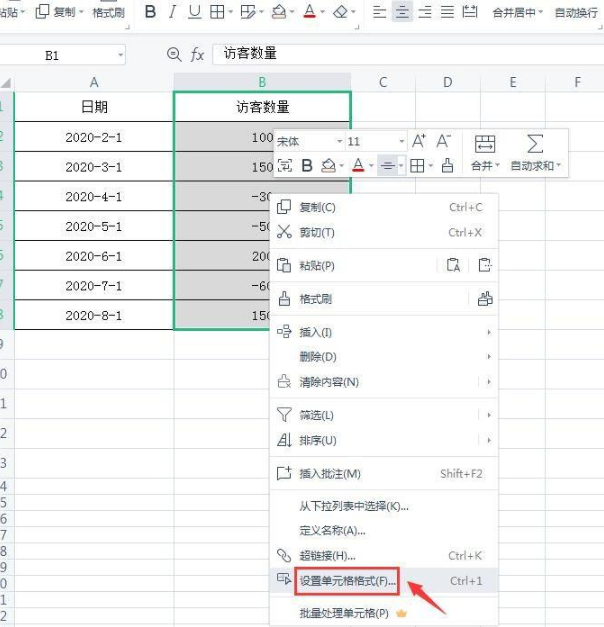Click the formula bar showing 访客数量
The width and height of the screenshot is (604, 627).
coord(408,54)
